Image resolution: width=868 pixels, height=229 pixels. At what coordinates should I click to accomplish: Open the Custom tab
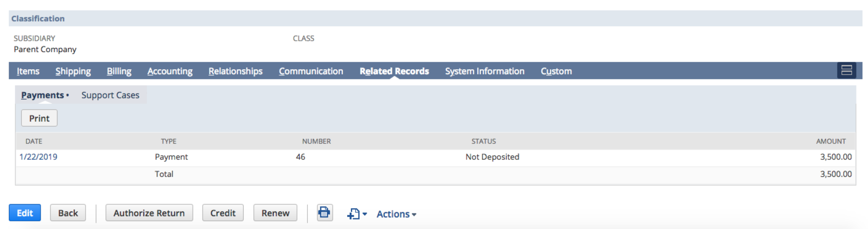[x=556, y=71]
